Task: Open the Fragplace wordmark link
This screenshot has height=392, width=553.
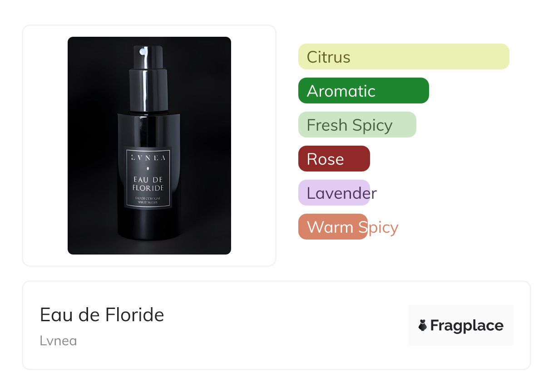Action: [x=467, y=325]
